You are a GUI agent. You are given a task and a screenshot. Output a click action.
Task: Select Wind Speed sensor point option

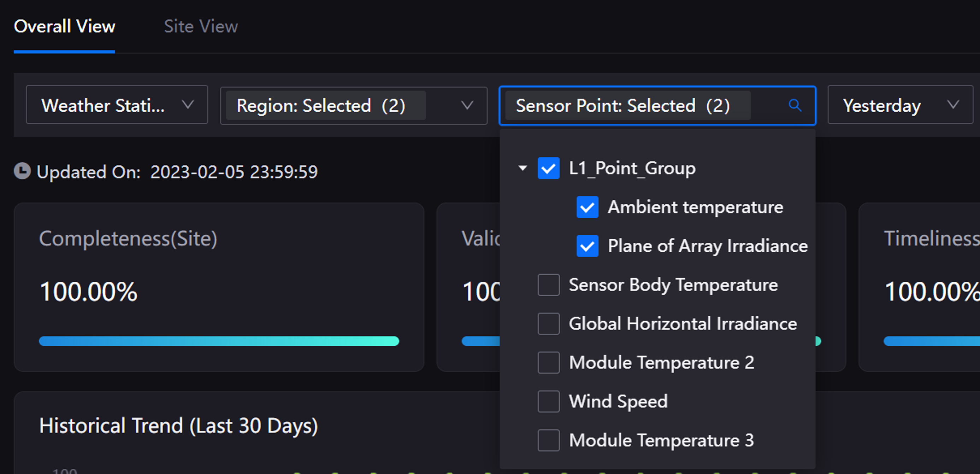[548, 400]
